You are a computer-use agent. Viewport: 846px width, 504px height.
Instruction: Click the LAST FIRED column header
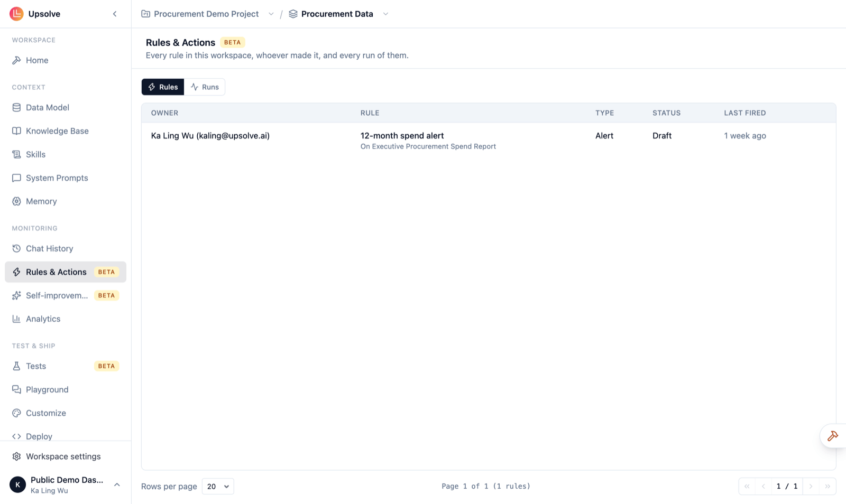tap(745, 113)
